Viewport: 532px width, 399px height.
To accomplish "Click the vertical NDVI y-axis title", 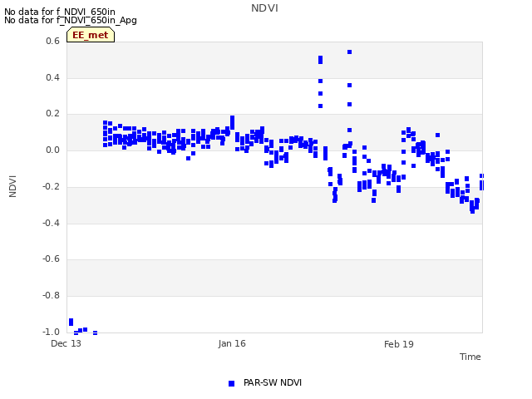I will (x=12, y=186).
